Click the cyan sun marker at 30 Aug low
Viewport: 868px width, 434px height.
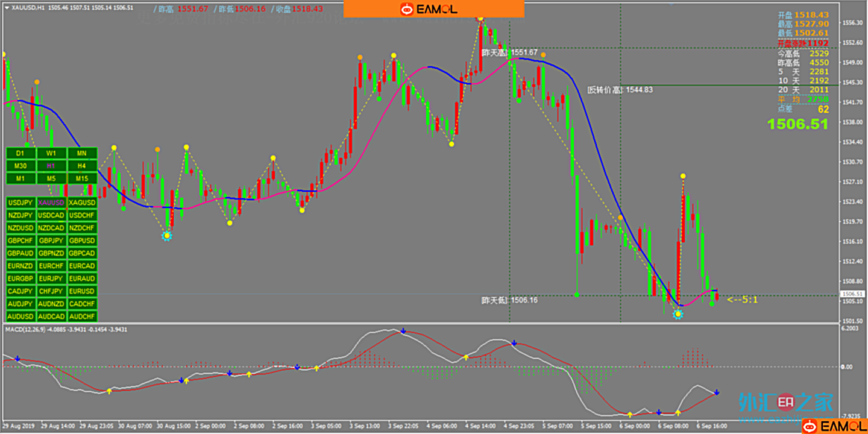(x=167, y=236)
